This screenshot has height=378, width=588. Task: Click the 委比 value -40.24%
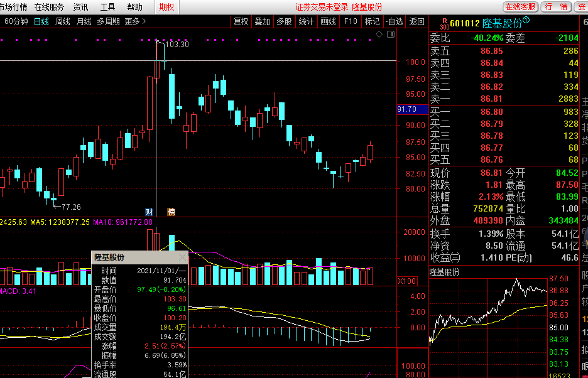(487, 38)
